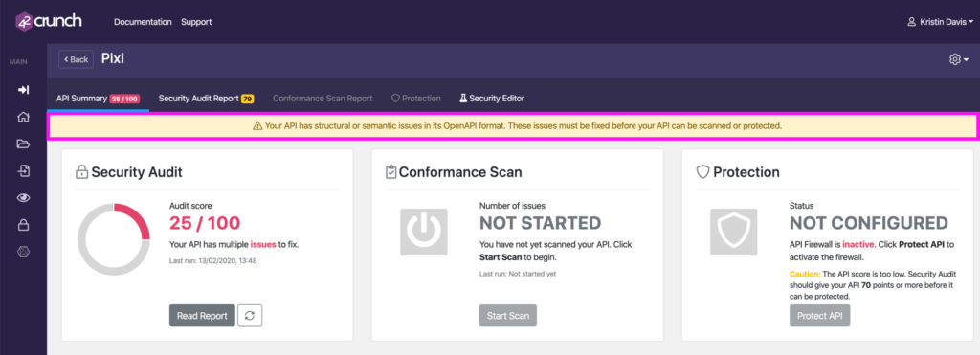Viewport: 980px width, 355px height.
Task: Open the Kristin Davis user menu
Action: [x=940, y=22]
